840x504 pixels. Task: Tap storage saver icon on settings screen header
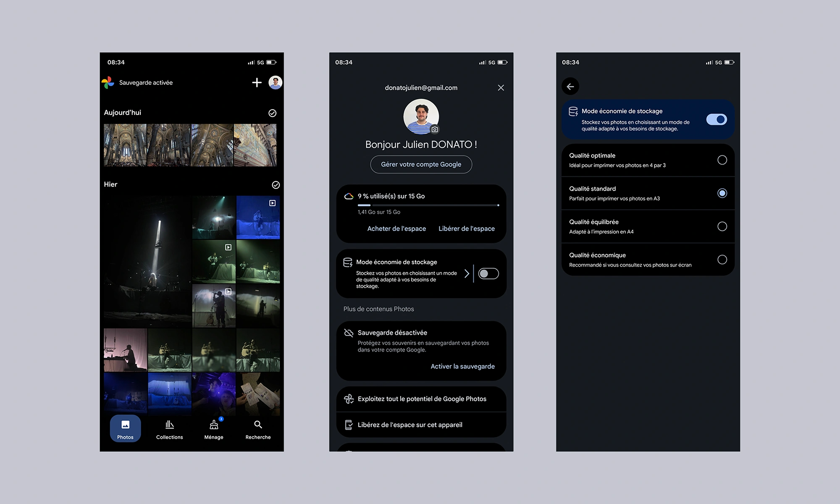click(x=573, y=111)
